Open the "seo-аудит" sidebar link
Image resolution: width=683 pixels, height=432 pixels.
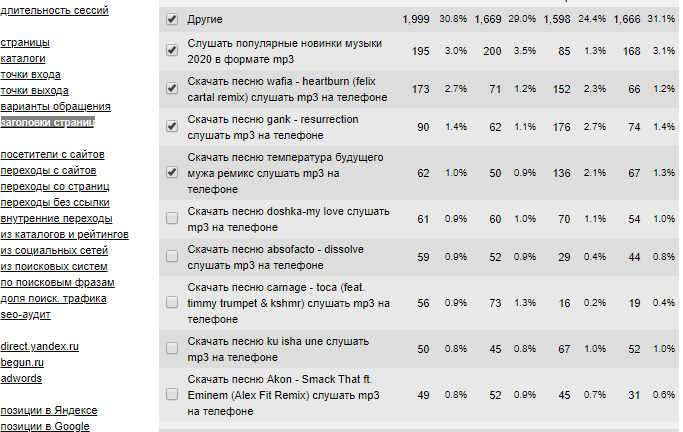27,315
